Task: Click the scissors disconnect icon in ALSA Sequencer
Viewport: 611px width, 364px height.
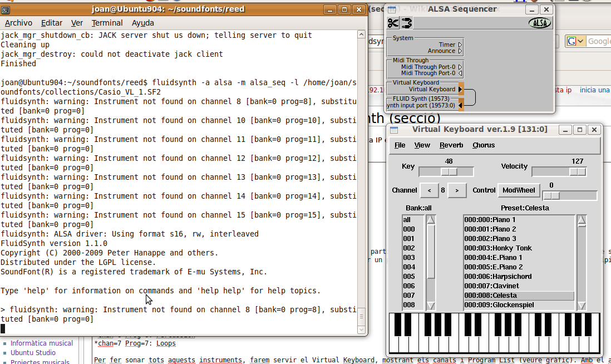Action: point(393,23)
